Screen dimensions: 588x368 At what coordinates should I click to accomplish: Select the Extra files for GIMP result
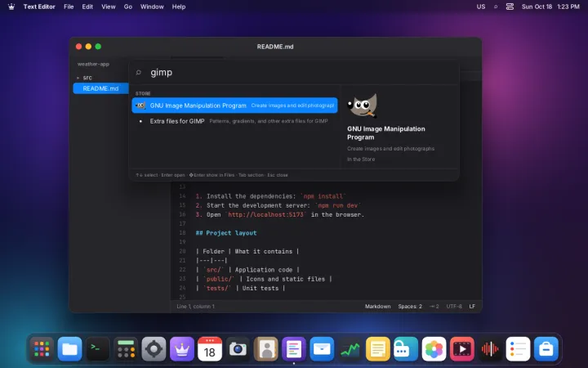pyautogui.click(x=234, y=121)
